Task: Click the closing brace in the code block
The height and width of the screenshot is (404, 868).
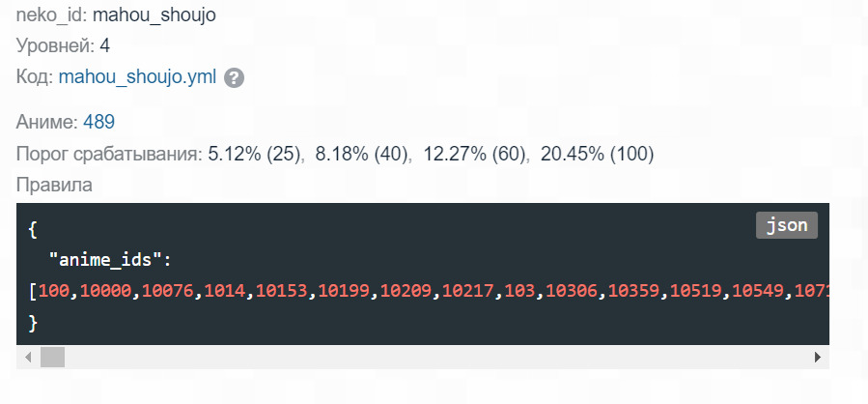Action: (34, 321)
